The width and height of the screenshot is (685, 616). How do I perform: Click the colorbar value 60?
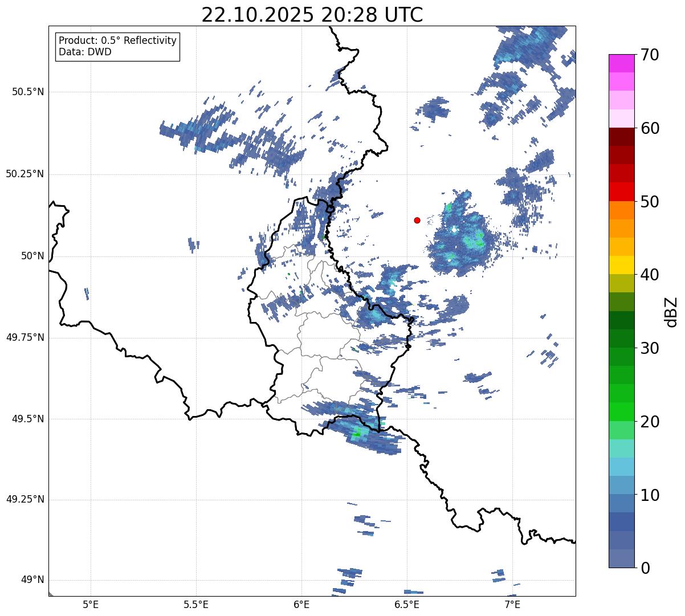pos(650,128)
